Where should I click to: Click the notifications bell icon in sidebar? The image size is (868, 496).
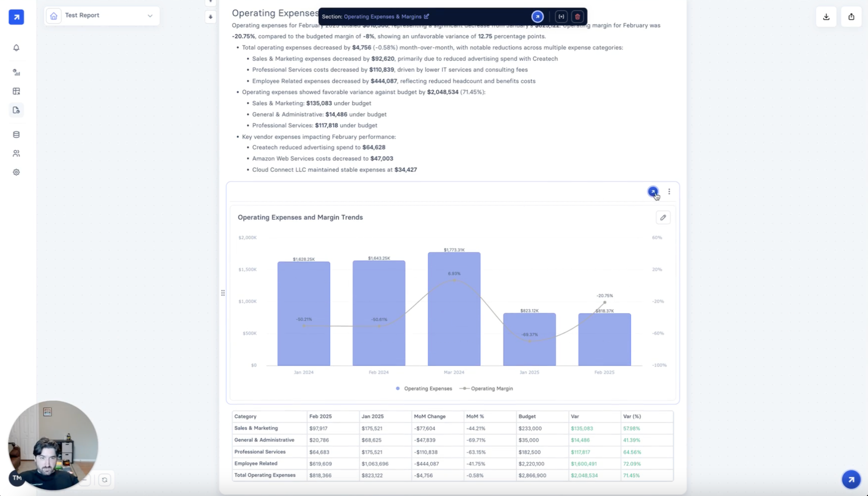[x=16, y=48]
